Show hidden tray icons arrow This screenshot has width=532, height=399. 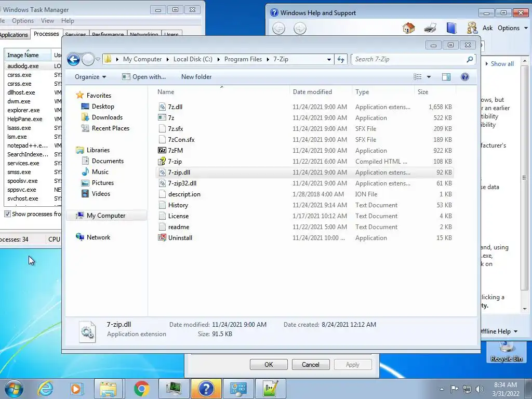(442, 389)
